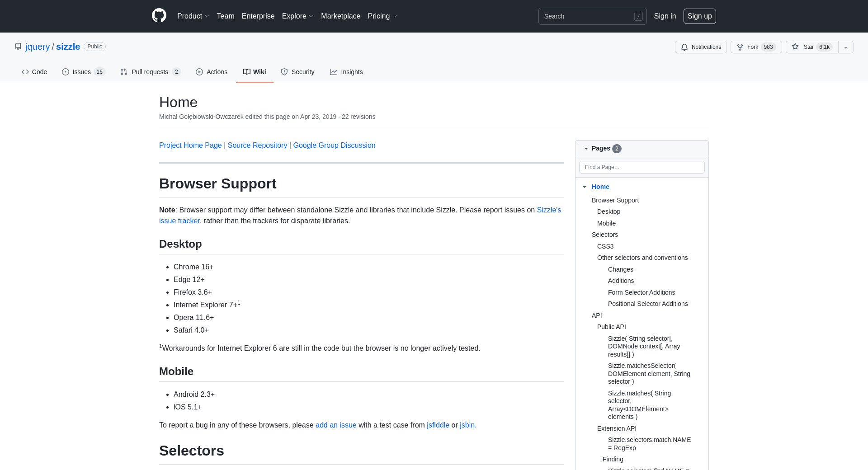This screenshot has width=868, height=470.
Task: Click the GitHub Octocat logo
Action: (159, 16)
